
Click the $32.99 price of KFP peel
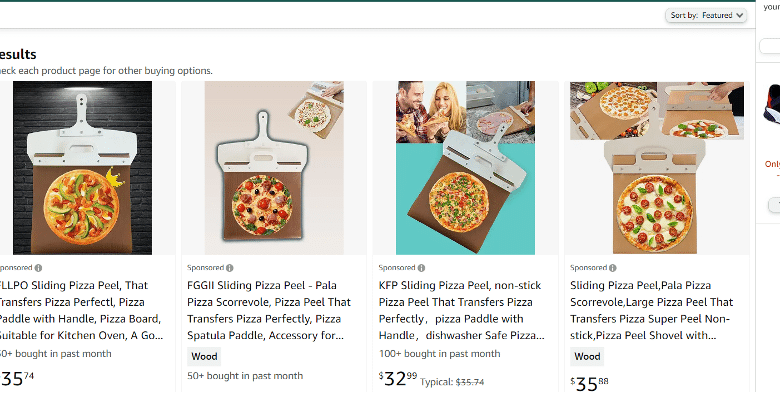click(x=398, y=379)
